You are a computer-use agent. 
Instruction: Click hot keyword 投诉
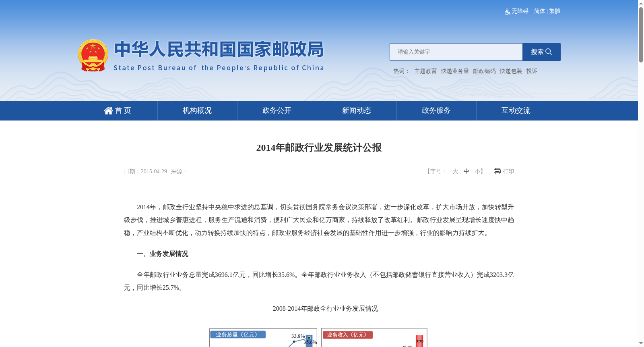point(532,71)
